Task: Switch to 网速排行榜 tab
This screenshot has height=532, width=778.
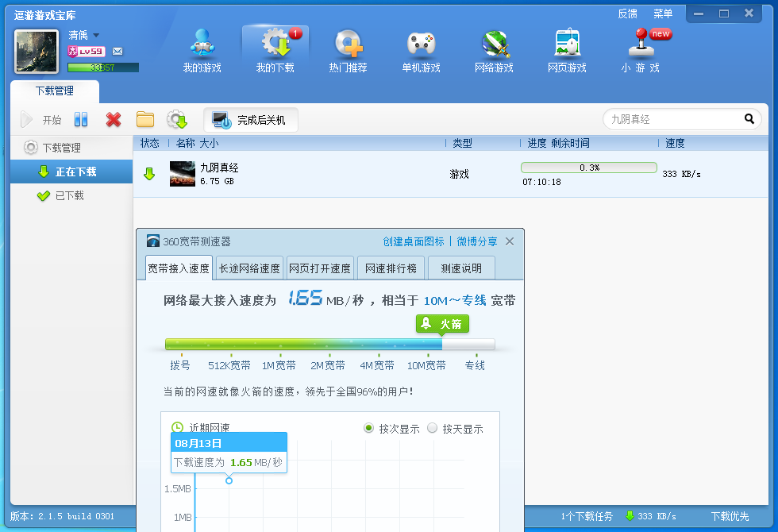Action: click(x=391, y=268)
